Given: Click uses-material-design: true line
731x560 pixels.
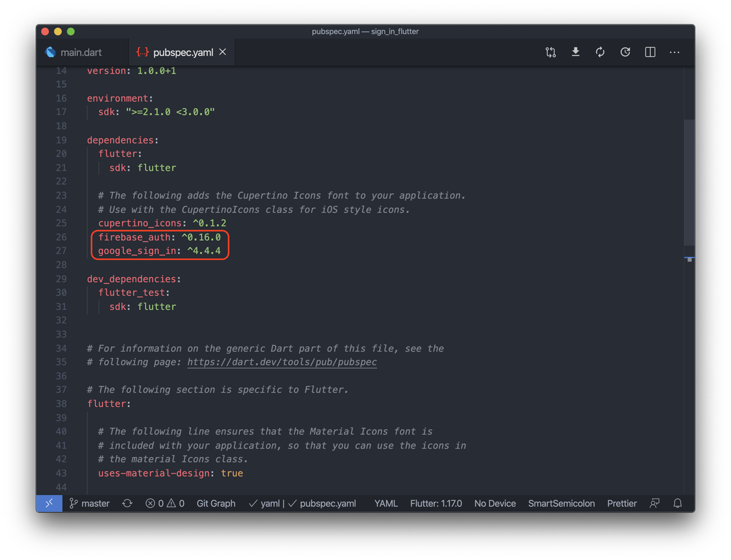Looking at the screenshot, I should click(170, 473).
